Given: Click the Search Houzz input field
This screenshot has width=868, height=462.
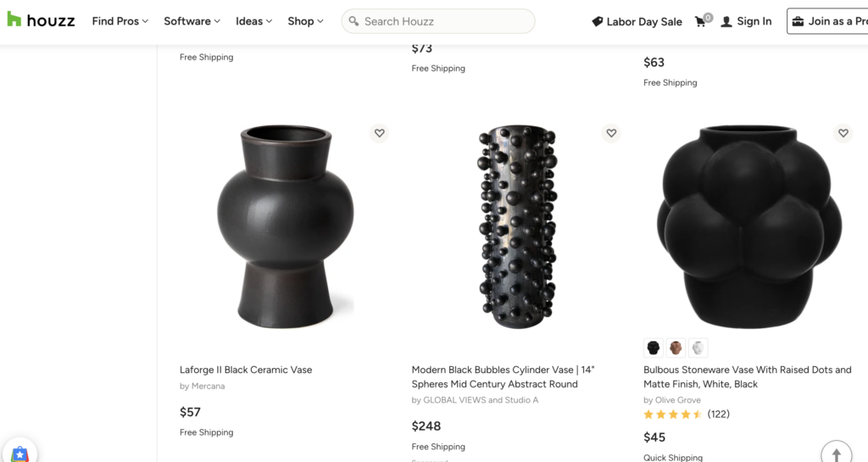Looking at the screenshot, I should tap(445, 21).
